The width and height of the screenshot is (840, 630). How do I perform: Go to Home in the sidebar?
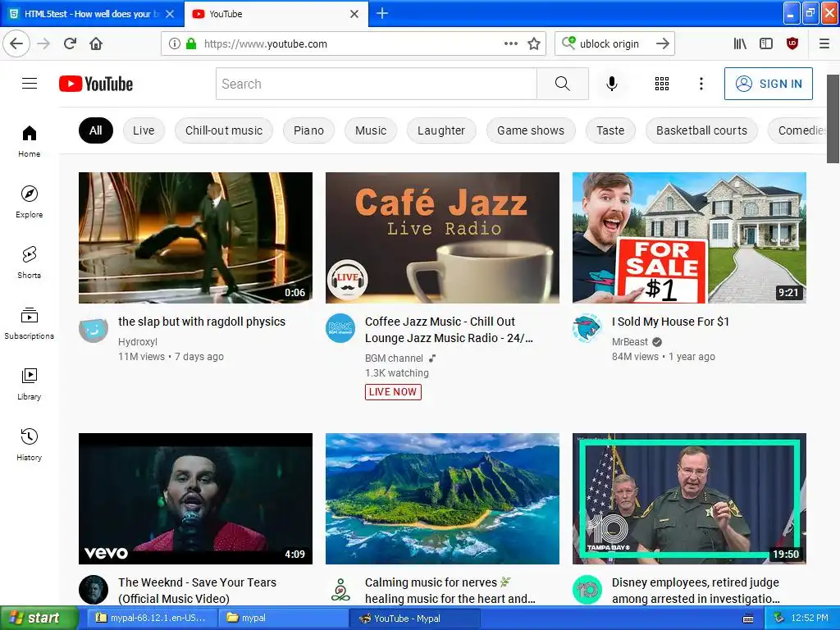click(29, 141)
